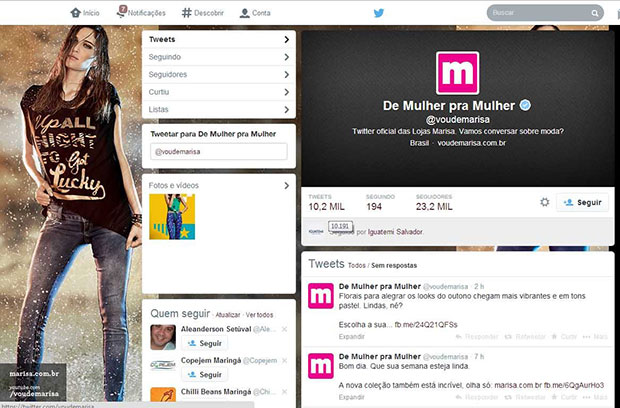The height and width of the screenshot is (408, 620).
Task: Select Sem respostas filter
Action: [x=394, y=266]
